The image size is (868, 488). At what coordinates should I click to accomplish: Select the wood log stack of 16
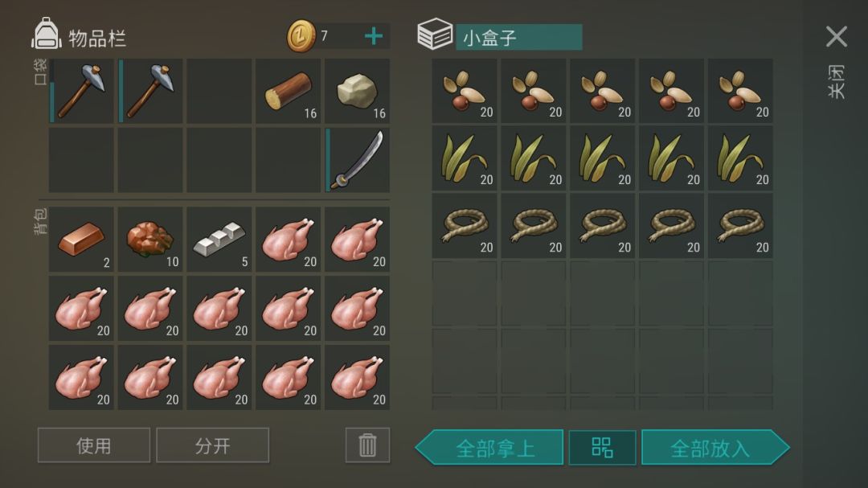[289, 91]
